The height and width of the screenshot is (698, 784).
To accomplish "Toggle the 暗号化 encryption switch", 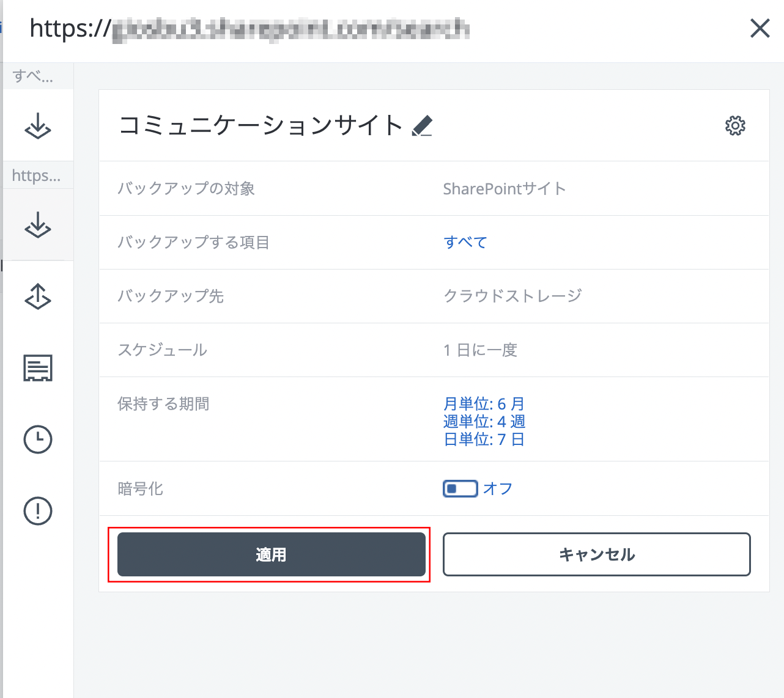I will coord(460,489).
